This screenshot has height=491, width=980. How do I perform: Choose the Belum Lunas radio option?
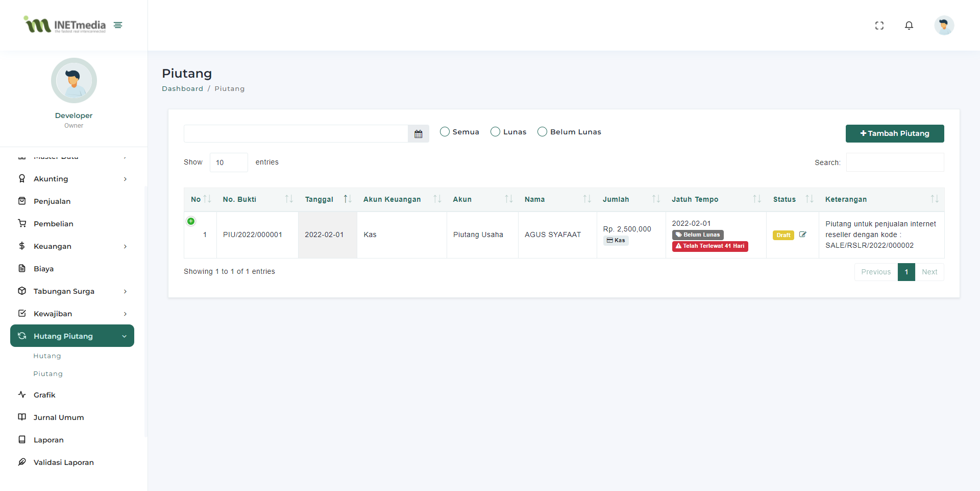coord(542,132)
